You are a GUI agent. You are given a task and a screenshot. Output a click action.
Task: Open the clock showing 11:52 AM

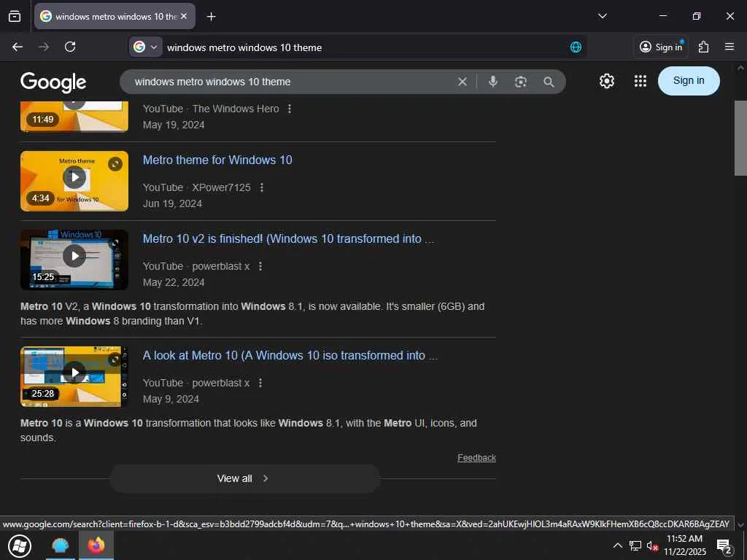pos(684,545)
